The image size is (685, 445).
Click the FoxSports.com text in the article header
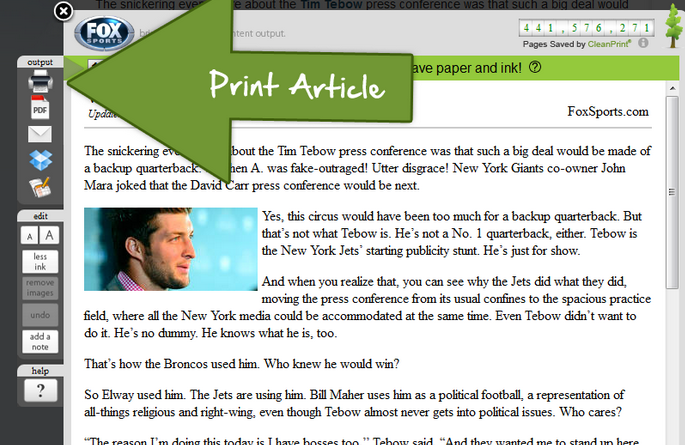[608, 111]
